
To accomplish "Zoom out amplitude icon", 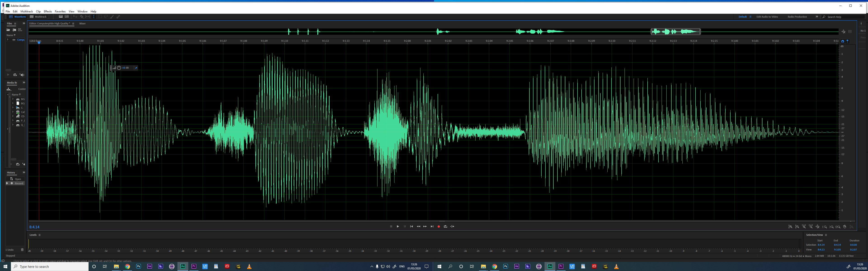I will (x=797, y=227).
